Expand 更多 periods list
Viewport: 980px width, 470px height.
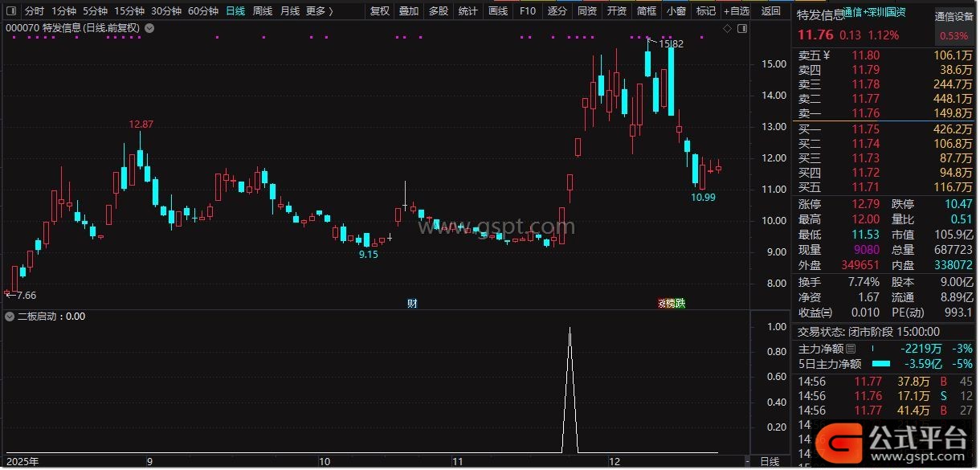pyautogui.click(x=320, y=11)
